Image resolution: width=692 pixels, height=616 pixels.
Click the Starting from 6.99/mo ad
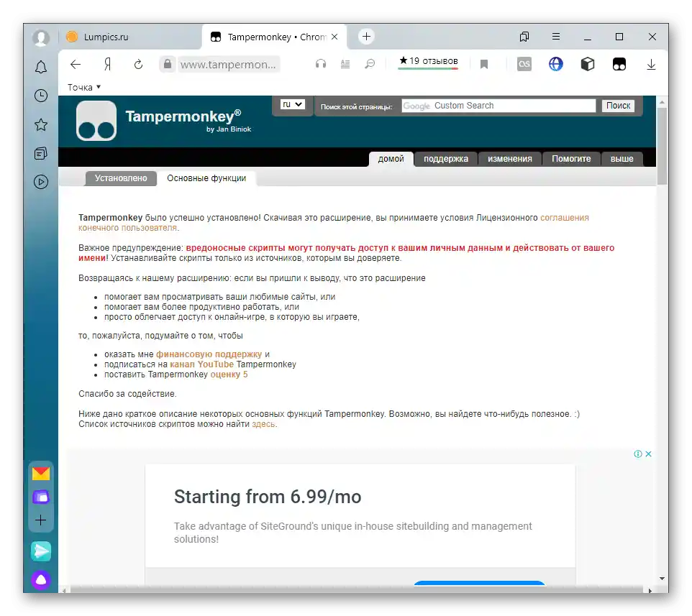[x=268, y=497]
